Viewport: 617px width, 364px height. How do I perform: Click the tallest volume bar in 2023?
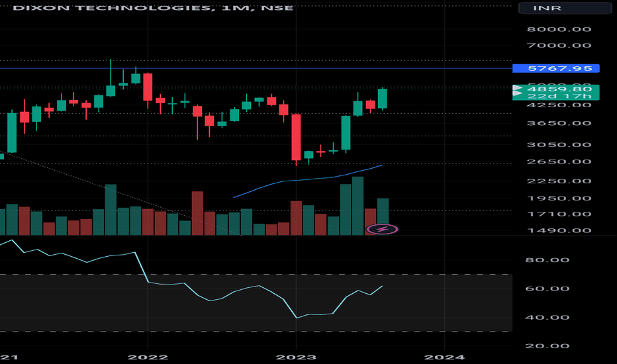[x=357, y=206]
